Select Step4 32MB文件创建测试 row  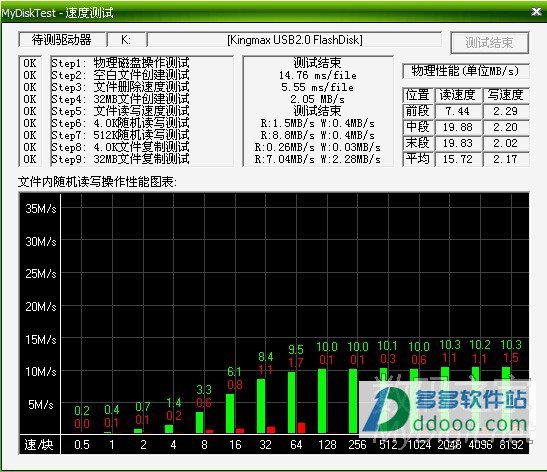pyautogui.click(x=120, y=99)
